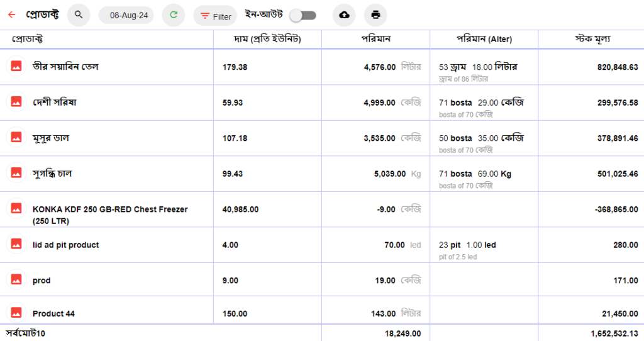Upload data with the cloud icon
This screenshot has height=341, width=644.
[344, 15]
